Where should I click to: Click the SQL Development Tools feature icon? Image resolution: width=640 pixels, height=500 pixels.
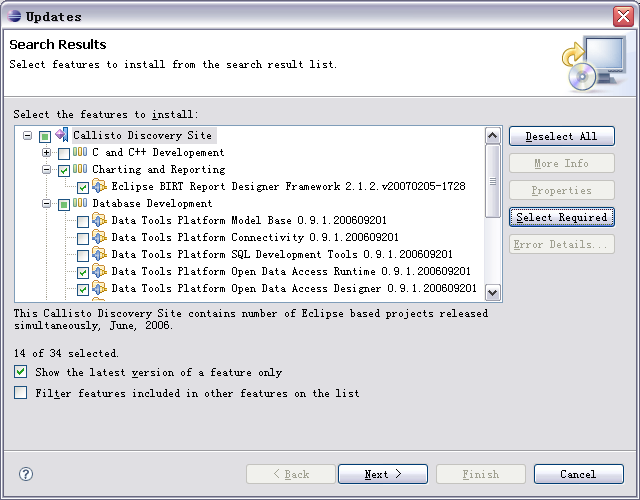[x=99, y=254]
